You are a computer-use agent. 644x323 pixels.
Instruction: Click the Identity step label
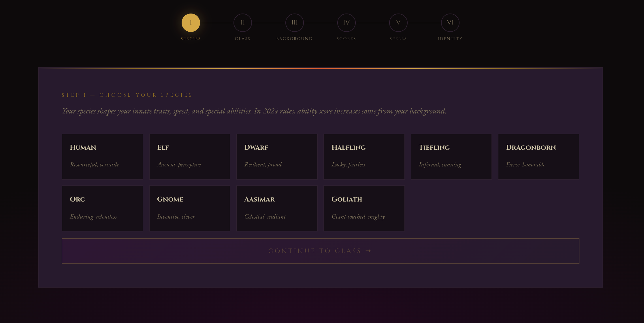[450, 39]
